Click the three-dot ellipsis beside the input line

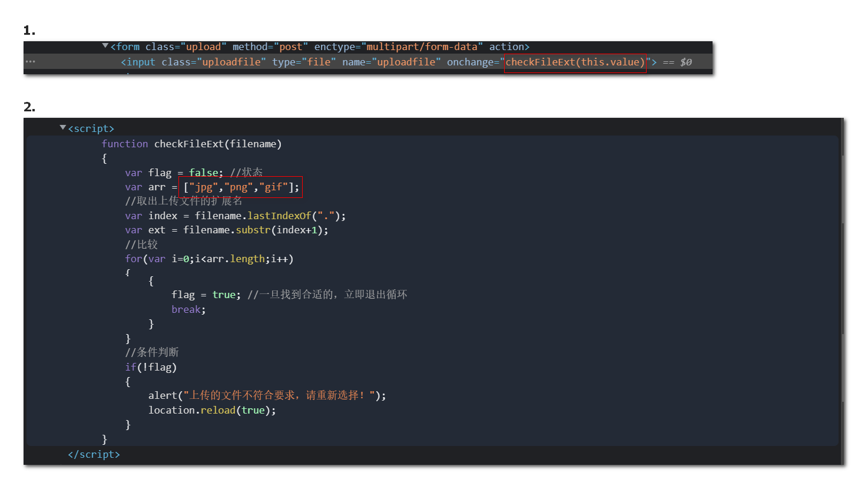click(x=31, y=62)
